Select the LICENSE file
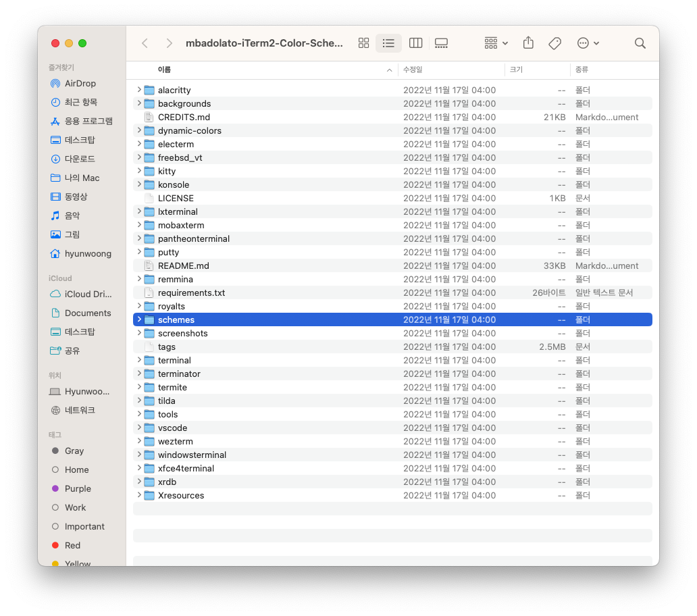 coord(392,198)
